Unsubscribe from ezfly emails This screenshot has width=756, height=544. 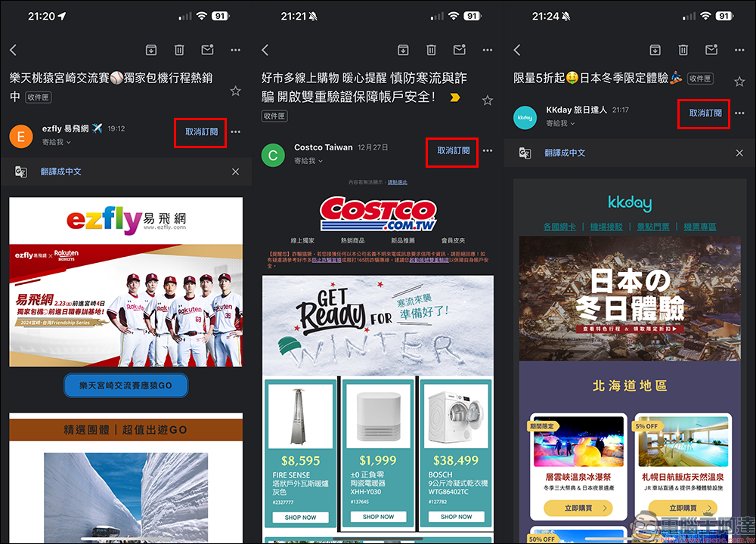201,131
